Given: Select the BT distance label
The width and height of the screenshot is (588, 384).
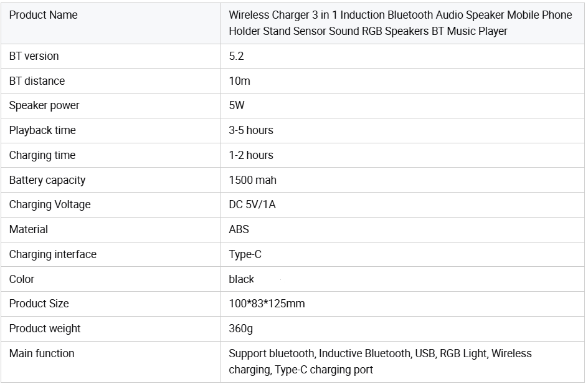Looking at the screenshot, I should (37, 81).
